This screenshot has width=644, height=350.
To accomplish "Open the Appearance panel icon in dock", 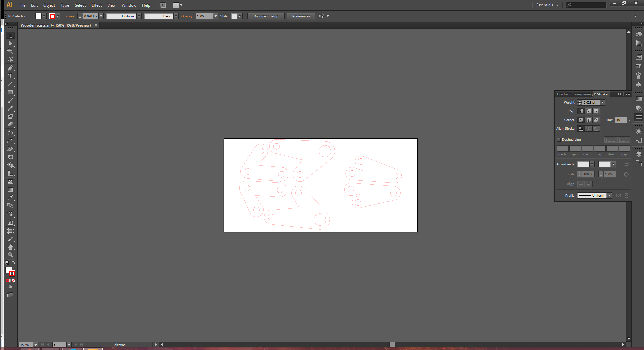I will [x=639, y=131].
